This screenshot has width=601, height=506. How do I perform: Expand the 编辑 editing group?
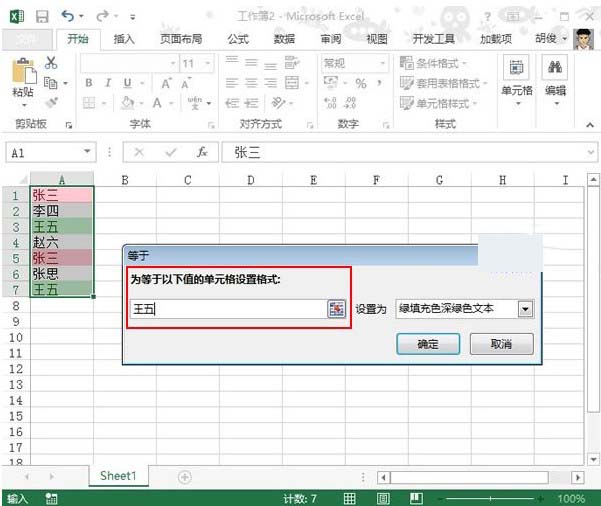coord(555,81)
